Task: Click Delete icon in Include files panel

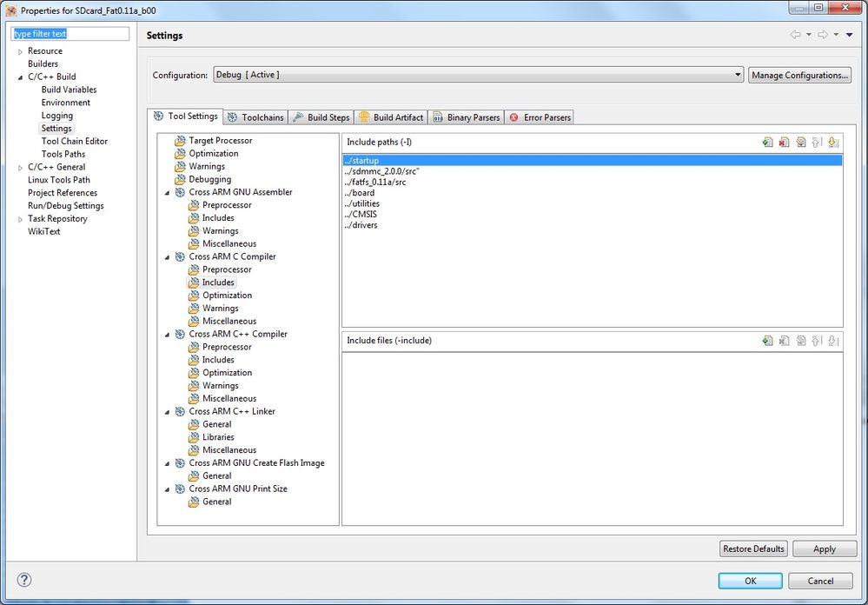Action: 784,341
